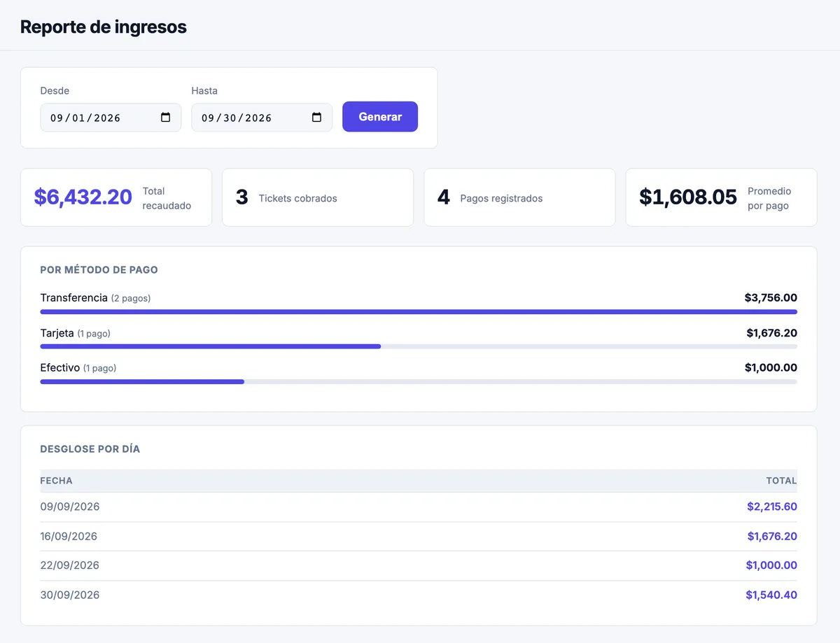Viewport: 840px width, 643px height.
Task: Click the Transferencia method label
Action: (x=74, y=298)
